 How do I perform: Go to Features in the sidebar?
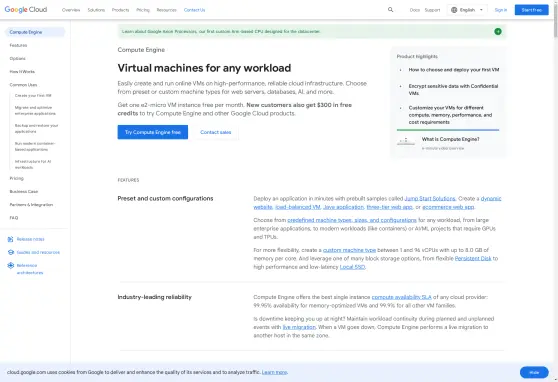click(x=18, y=45)
